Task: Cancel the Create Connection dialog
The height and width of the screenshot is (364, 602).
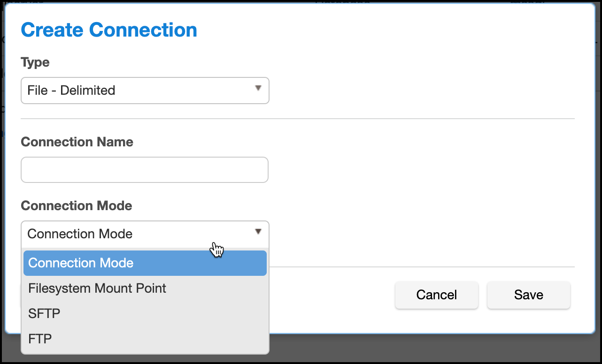Action: click(436, 295)
